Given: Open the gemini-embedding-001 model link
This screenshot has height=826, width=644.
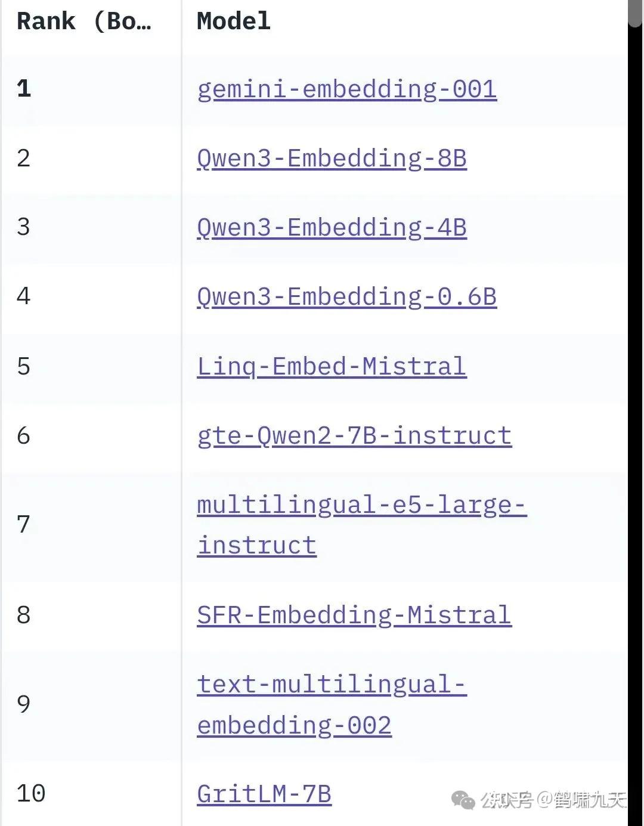Looking at the screenshot, I should 346,89.
